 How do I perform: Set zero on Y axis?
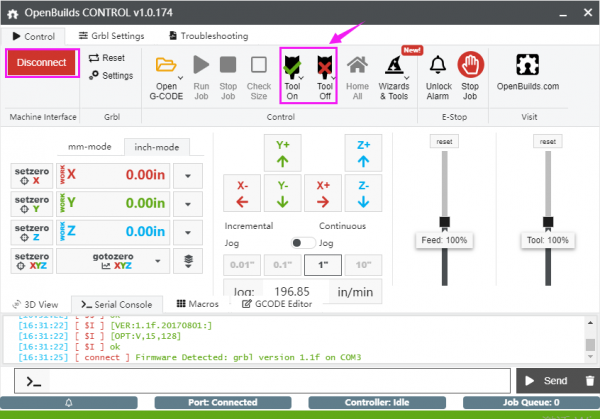pos(32,204)
